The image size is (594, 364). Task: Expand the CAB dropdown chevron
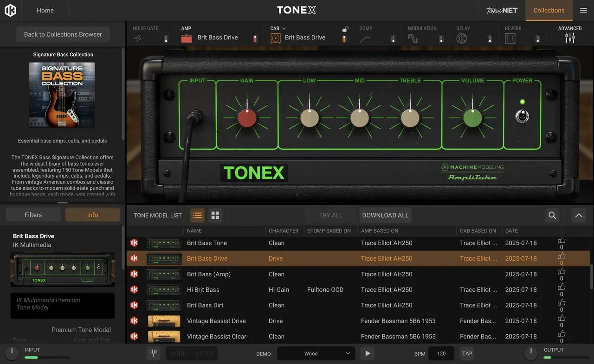click(x=284, y=28)
